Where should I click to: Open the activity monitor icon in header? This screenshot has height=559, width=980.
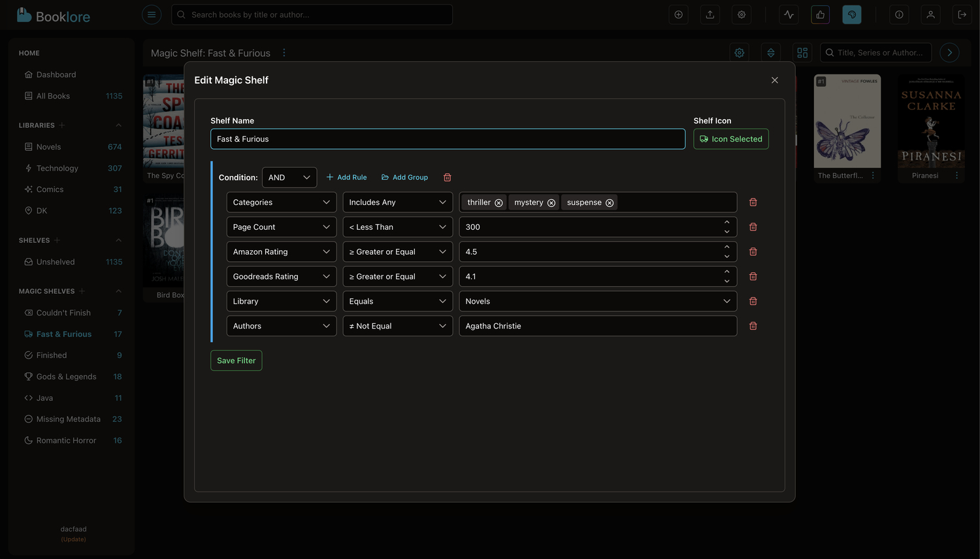tap(789, 14)
